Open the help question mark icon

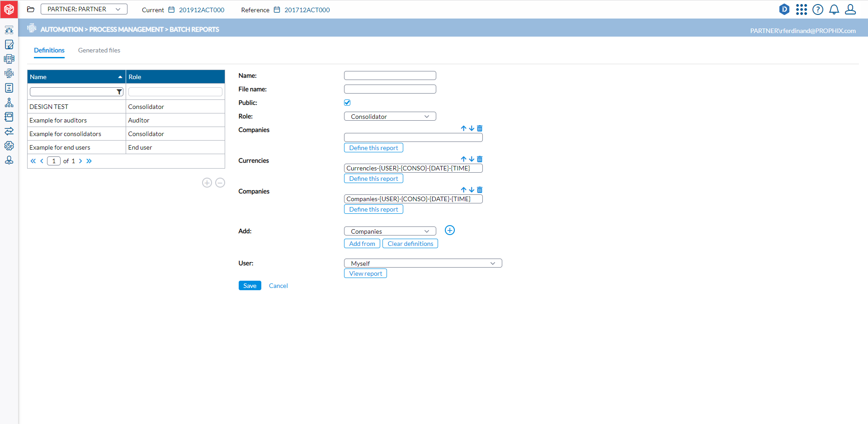pos(817,9)
